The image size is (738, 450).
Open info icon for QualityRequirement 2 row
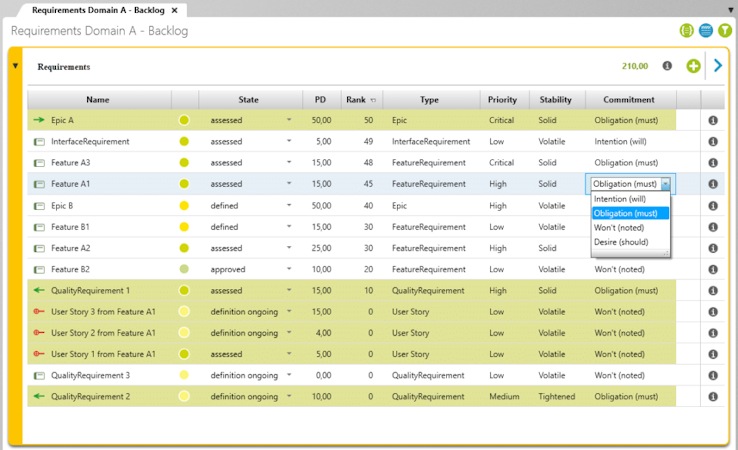[x=713, y=397]
